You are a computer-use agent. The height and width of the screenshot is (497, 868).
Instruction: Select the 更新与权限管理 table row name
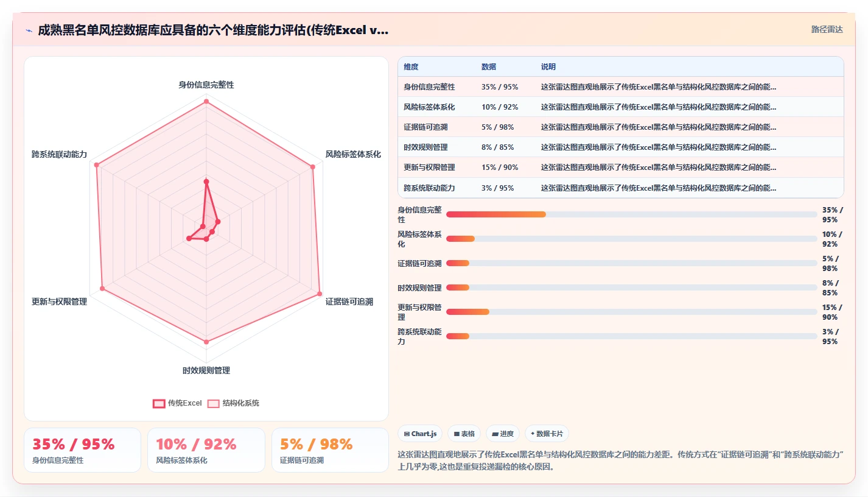click(429, 167)
